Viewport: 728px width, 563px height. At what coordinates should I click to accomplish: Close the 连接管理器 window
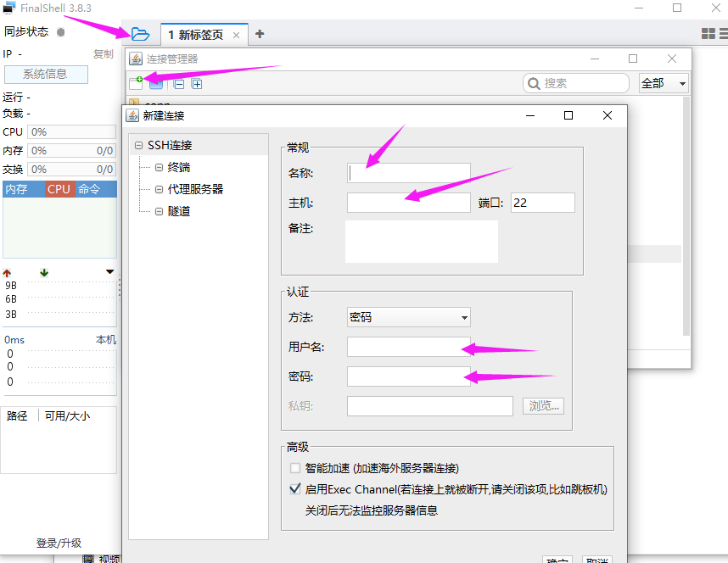pos(672,59)
